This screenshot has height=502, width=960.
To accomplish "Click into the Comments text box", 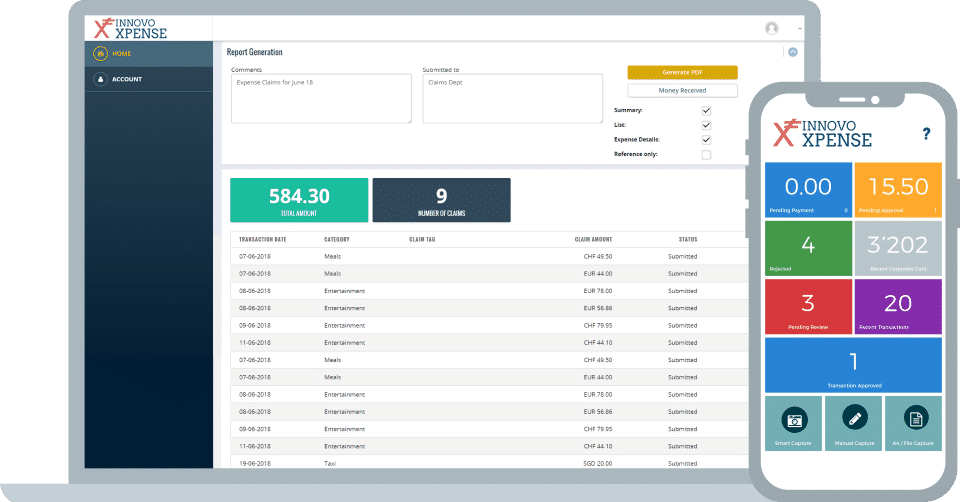I will pos(321,99).
